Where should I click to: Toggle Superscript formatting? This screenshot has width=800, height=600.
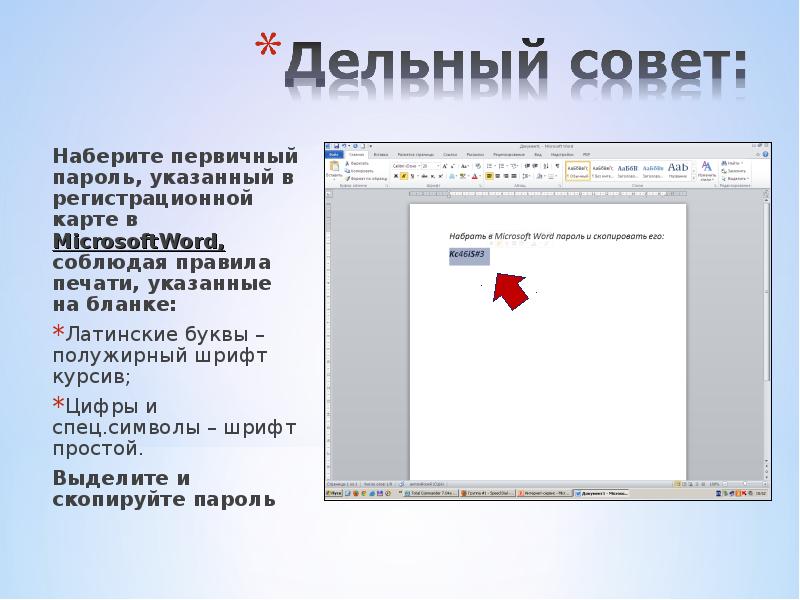pos(440,176)
